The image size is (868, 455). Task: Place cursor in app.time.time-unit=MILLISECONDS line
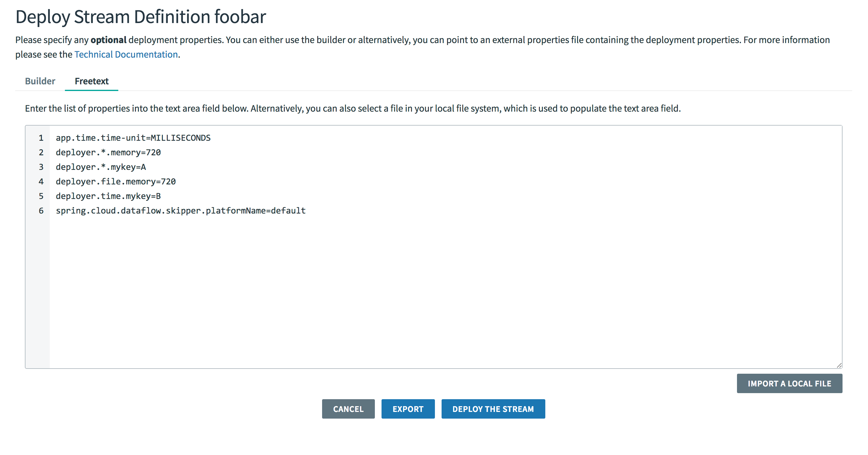point(133,138)
